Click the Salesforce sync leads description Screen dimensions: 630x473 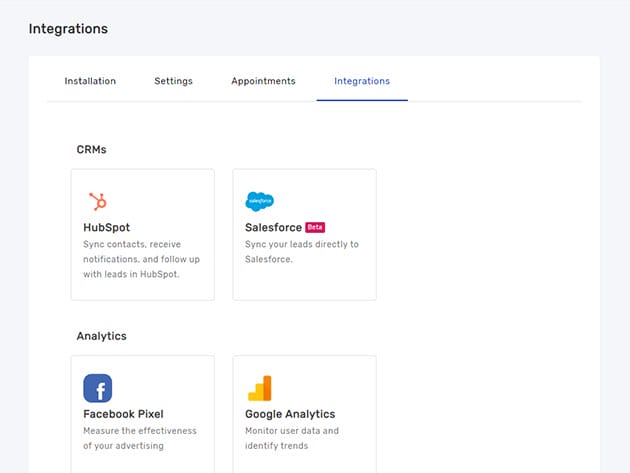click(301, 251)
